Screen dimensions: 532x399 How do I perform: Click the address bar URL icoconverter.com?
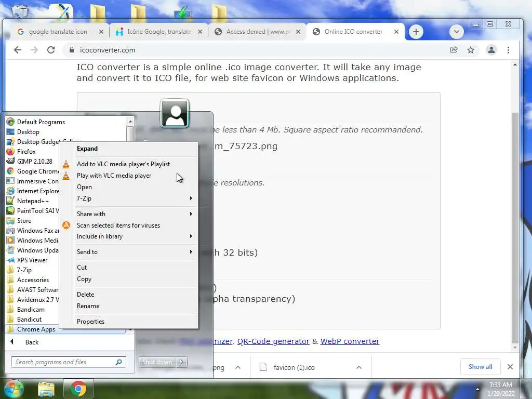pos(108,50)
